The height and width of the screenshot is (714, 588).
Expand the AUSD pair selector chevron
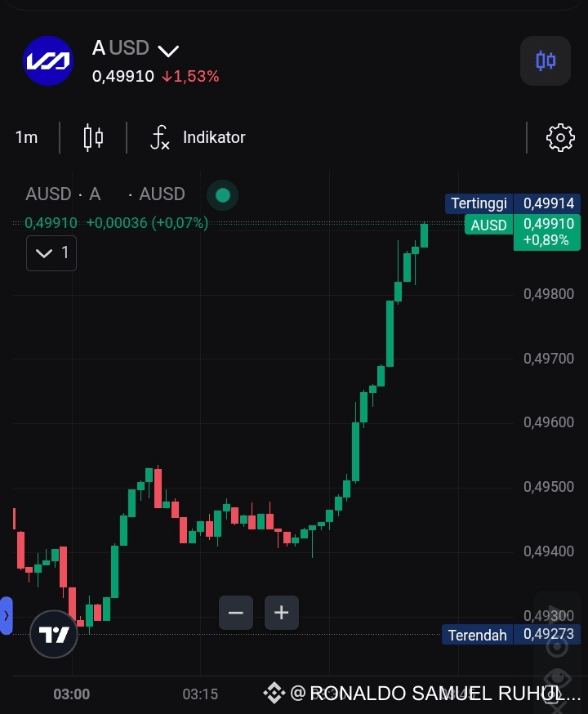(168, 51)
